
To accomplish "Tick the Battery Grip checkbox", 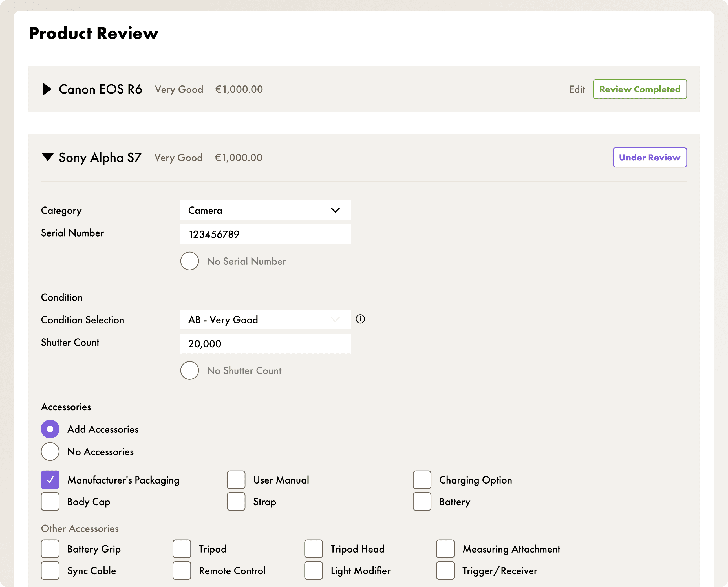I will (x=50, y=549).
